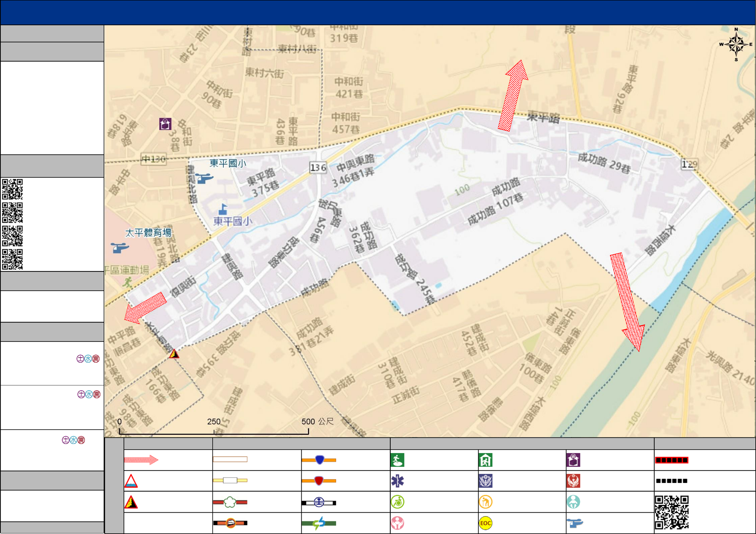Click the green outdoor evacuation icon in legend
Viewport: 756px width, 534px height.
pos(397,460)
